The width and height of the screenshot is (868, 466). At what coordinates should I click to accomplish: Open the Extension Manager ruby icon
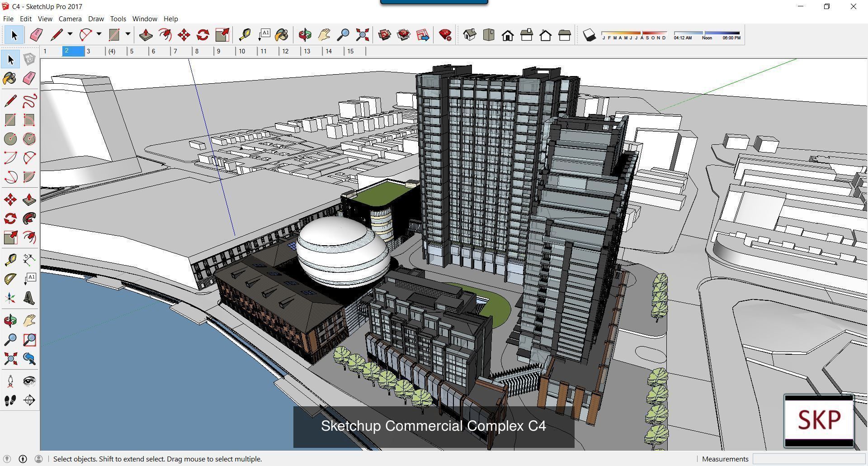(445, 35)
